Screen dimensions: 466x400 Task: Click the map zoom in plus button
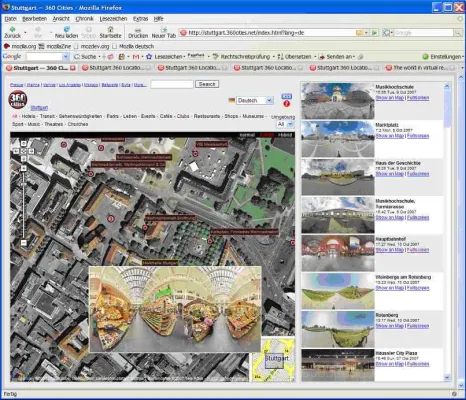(x=23, y=168)
